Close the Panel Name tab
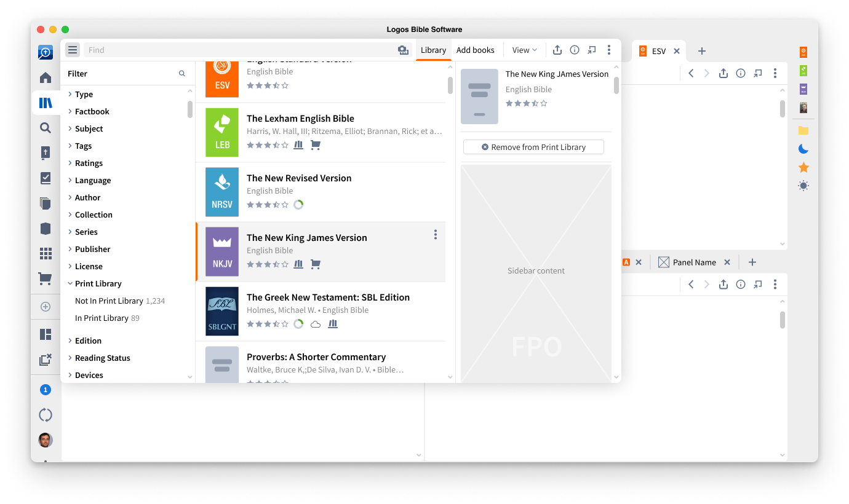 (x=727, y=262)
